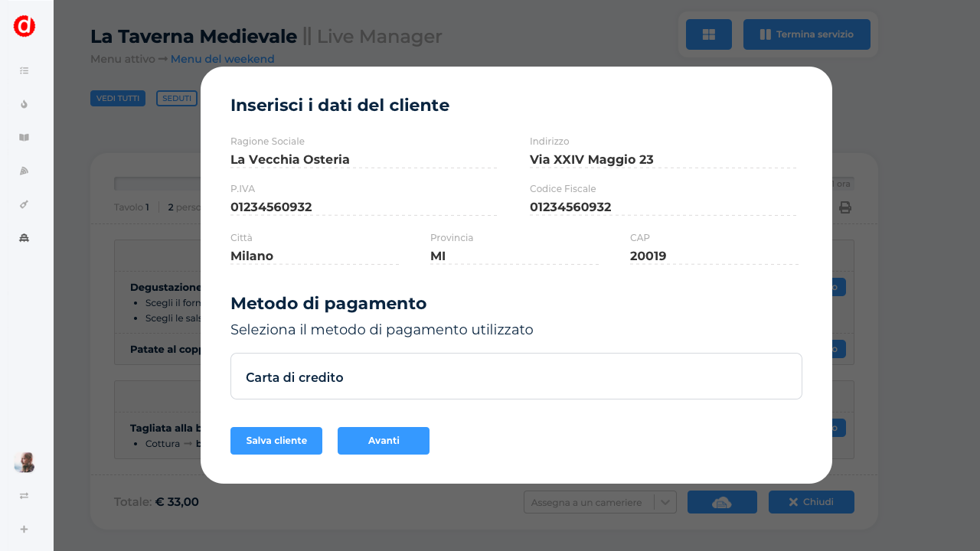This screenshot has width=980, height=551.
Task: Click the P.IVA field
Action: 364,207
